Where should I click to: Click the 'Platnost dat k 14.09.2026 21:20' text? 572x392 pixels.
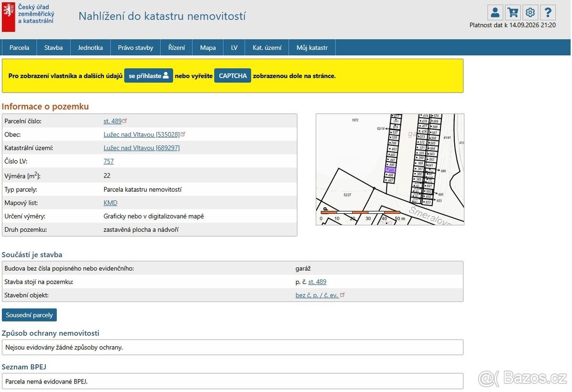point(512,25)
